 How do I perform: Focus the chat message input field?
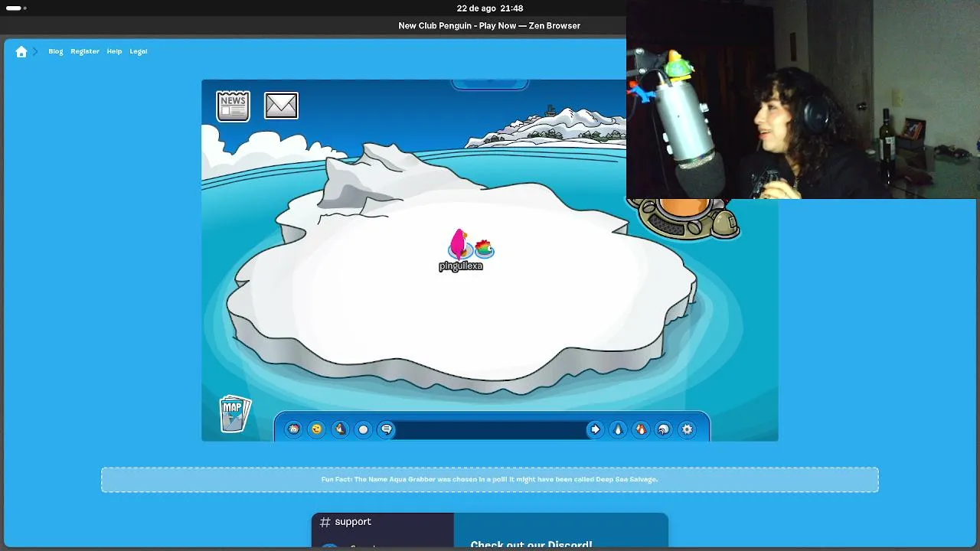[x=491, y=429]
